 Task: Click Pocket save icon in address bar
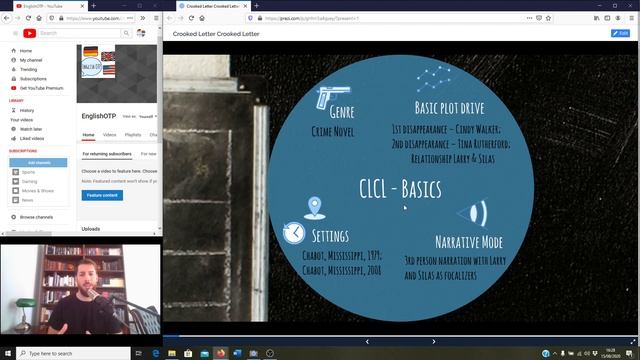539,18
